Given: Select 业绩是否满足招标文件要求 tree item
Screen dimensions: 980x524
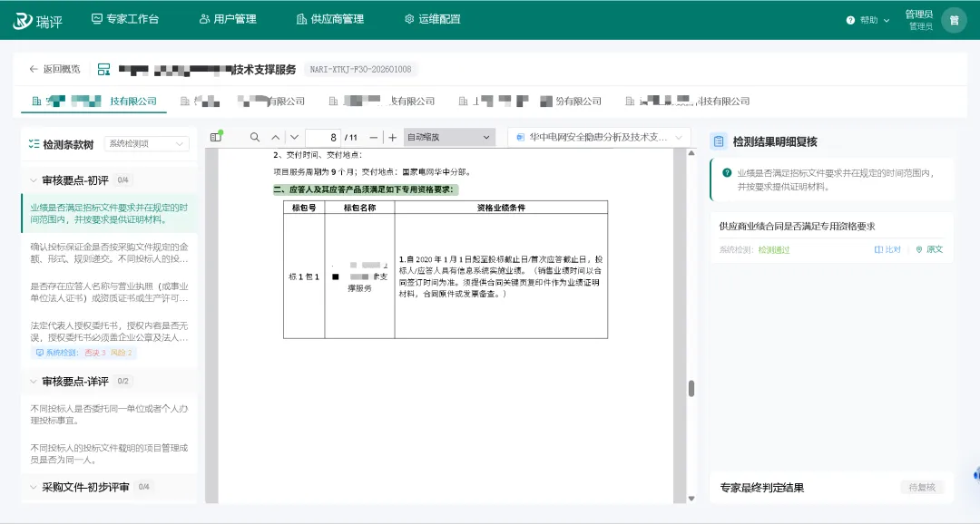Looking at the screenshot, I should click(x=110, y=214).
